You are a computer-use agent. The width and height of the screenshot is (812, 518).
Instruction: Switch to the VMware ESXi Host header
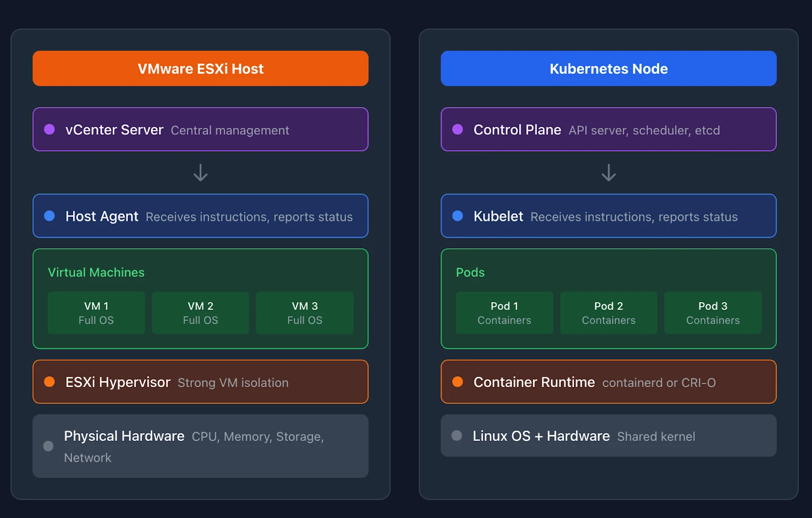pos(200,69)
